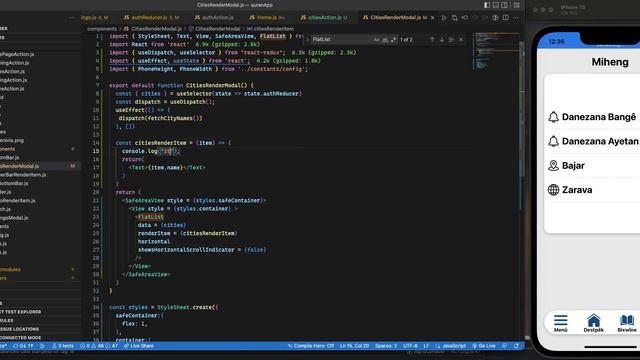Screen dimensions: 640x360
Task: Open JavaScript language mode selector
Action: 451,346
